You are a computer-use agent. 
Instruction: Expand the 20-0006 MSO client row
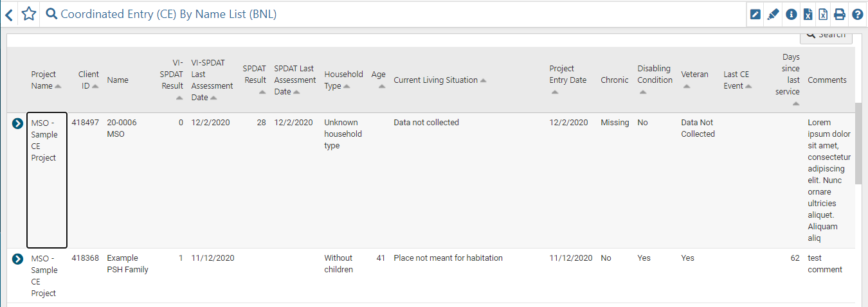pos(18,123)
